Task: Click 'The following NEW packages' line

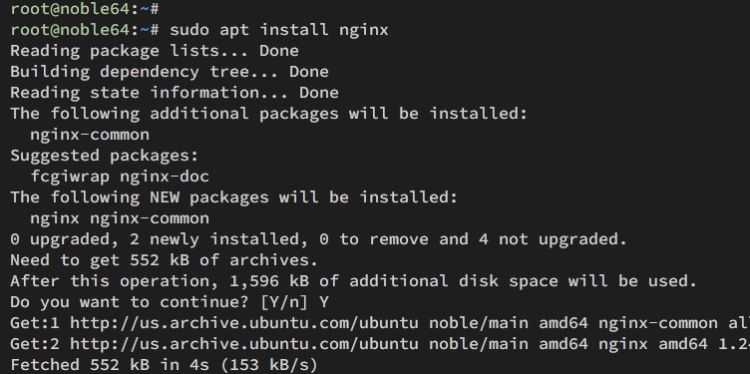Action: pyautogui.click(x=234, y=198)
